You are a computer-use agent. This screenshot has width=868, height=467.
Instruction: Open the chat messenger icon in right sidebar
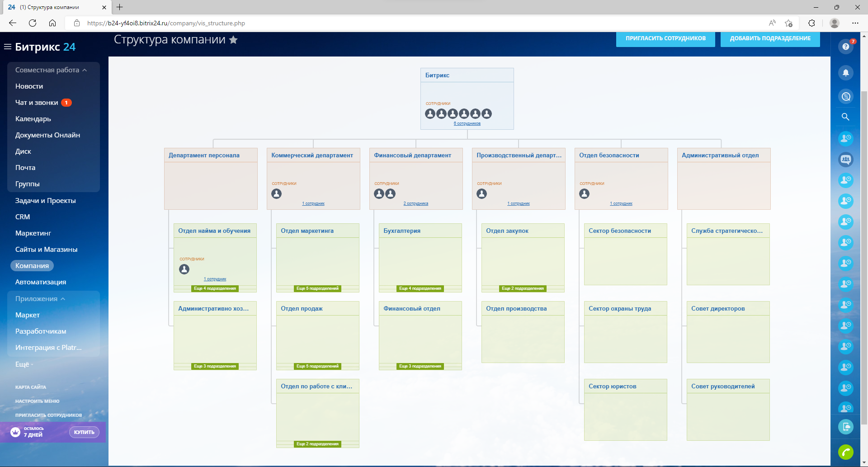(x=846, y=96)
